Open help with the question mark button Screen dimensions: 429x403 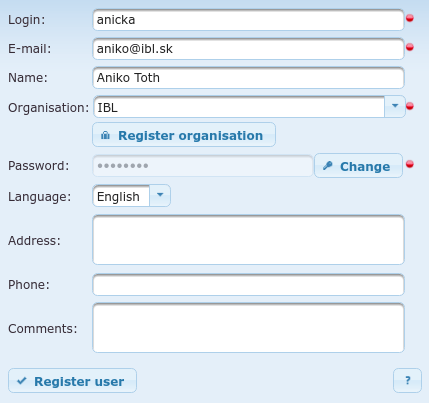[407, 380]
